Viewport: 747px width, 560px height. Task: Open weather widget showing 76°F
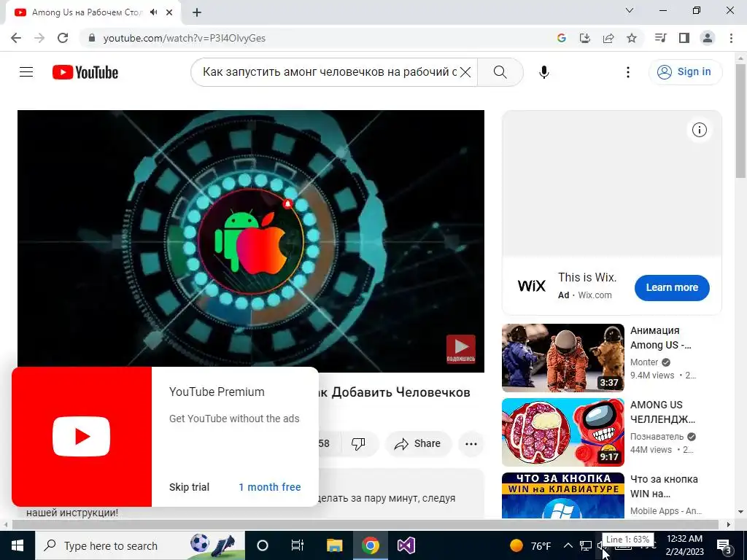pos(530,545)
